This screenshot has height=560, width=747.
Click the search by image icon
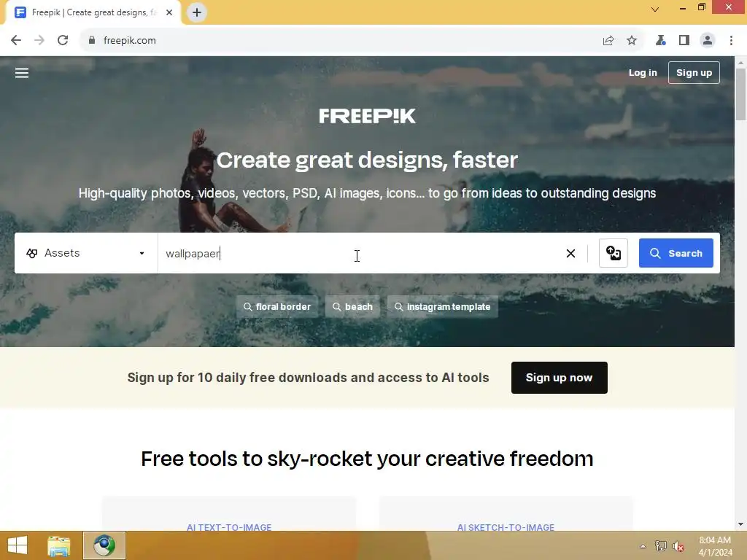613,253
